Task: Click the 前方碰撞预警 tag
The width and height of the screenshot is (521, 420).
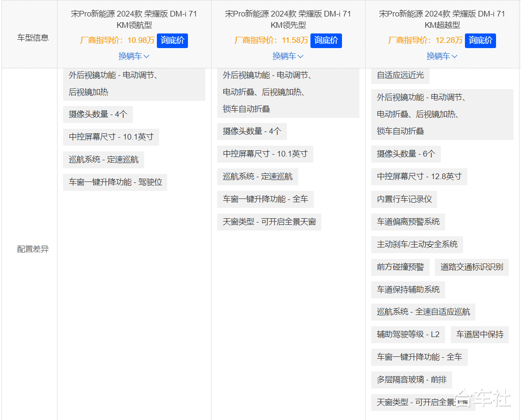Action: (400, 267)
